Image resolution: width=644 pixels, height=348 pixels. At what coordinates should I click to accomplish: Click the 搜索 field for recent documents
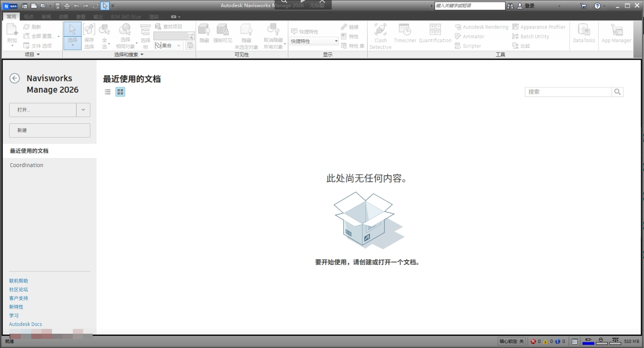point(568,92)
